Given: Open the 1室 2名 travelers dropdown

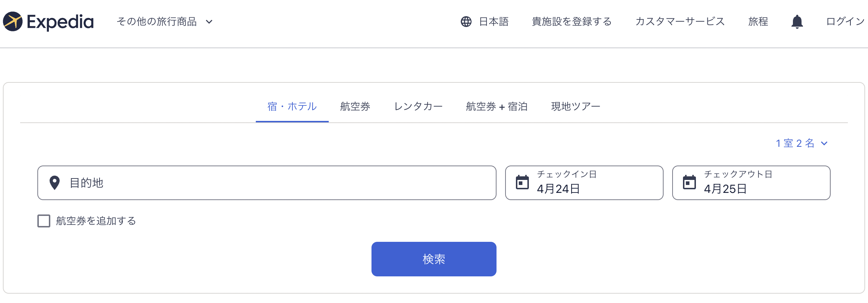Looking at the screenshot, I should pos(802,143).
